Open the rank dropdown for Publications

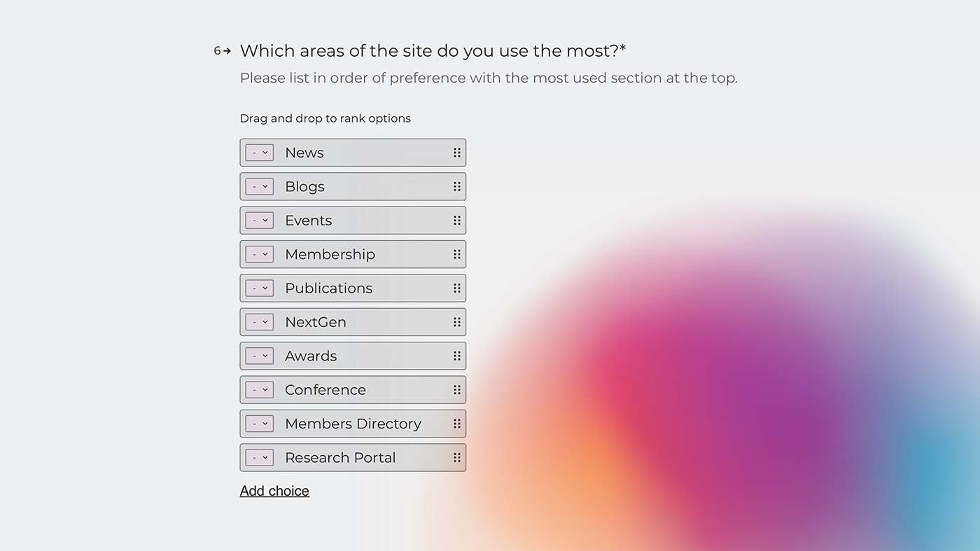[x=259, y=288]
